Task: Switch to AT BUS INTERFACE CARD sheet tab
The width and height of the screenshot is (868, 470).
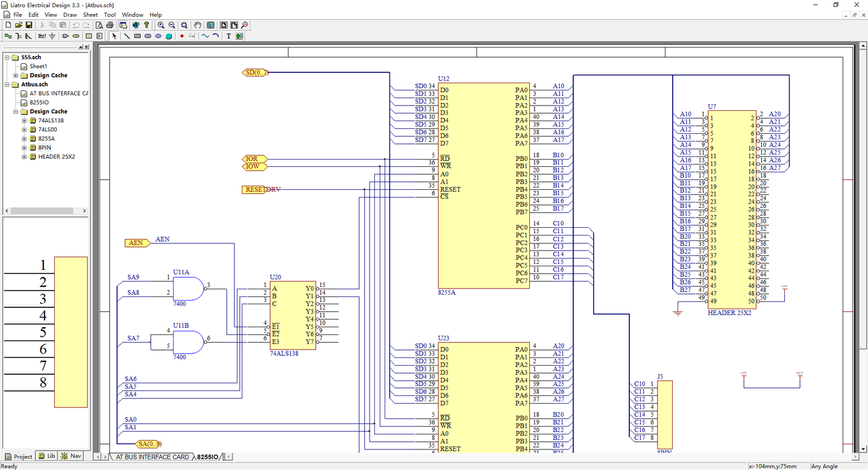Action: coord(152,457)
